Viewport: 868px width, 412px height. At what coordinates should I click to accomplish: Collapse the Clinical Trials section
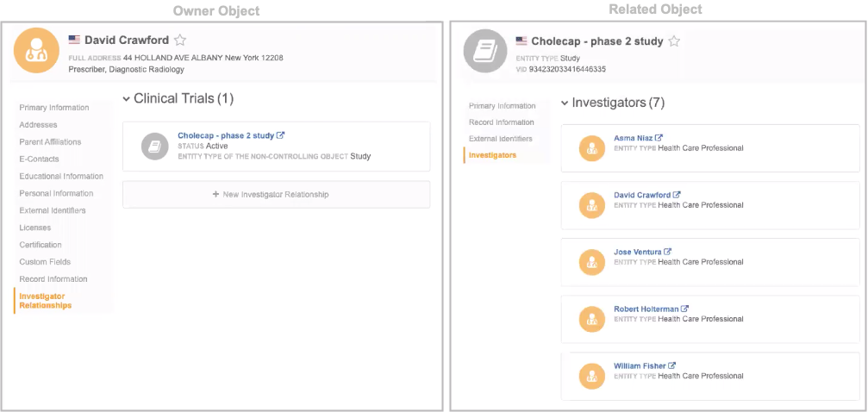click(x=127, y=99)
